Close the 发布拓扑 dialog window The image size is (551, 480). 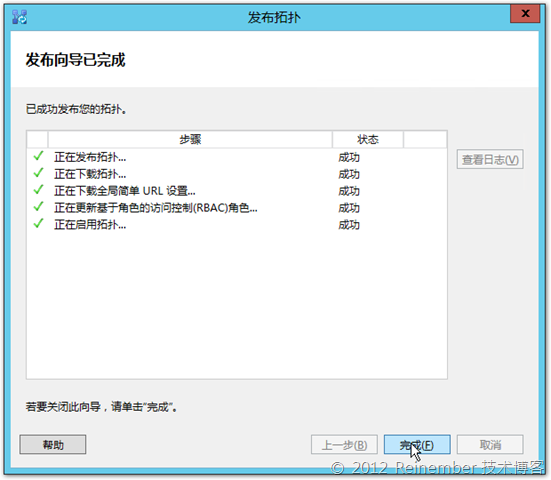point(525,14)
